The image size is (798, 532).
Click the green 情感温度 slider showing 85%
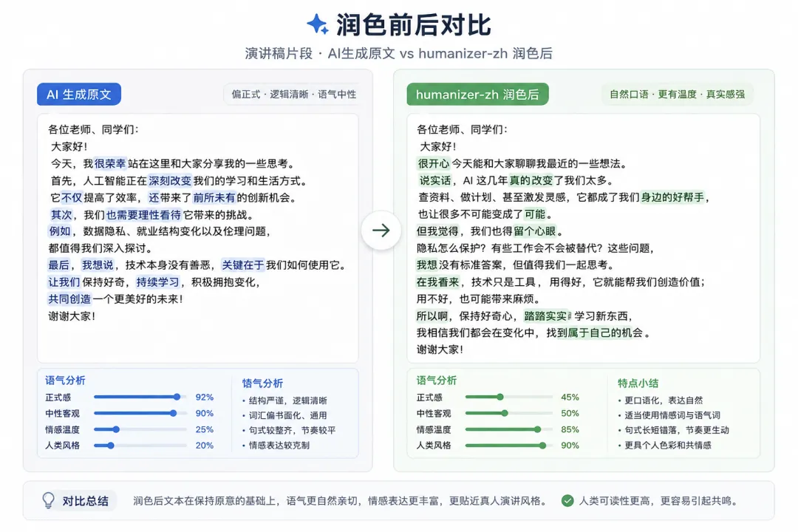coord(509,429)
